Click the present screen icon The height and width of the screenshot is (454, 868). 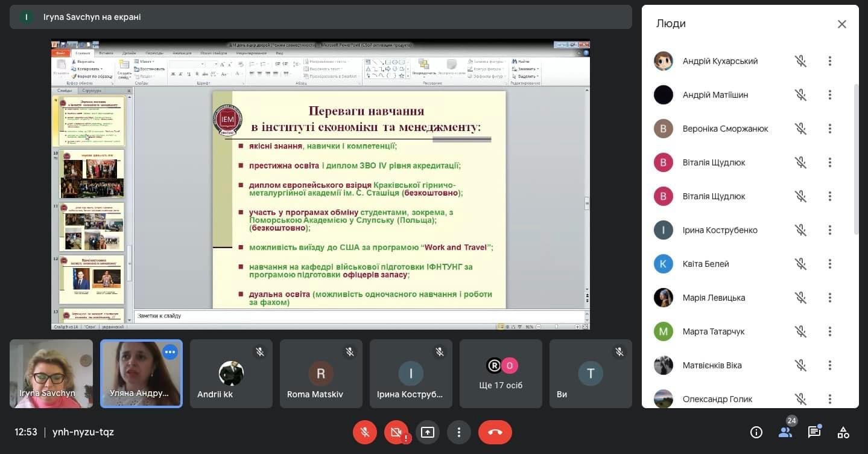(x=428, y=432)
